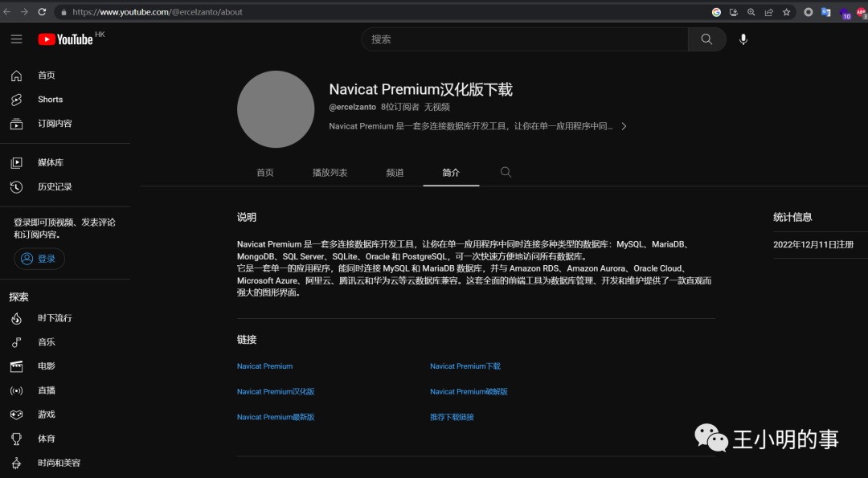Image resolution: width=868 pixels, height=478 pixels.
Task: Open the browser zoom icon
Action: [751, 12]
